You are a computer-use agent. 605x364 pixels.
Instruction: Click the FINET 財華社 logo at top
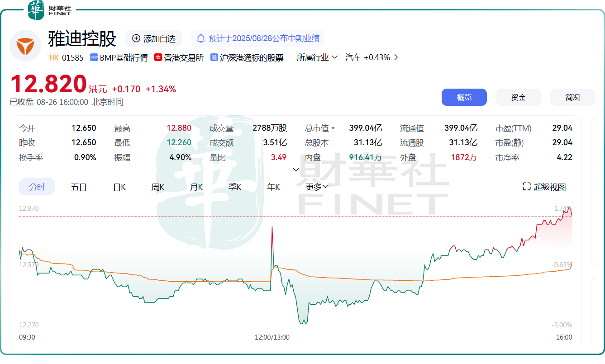point(49,10)
